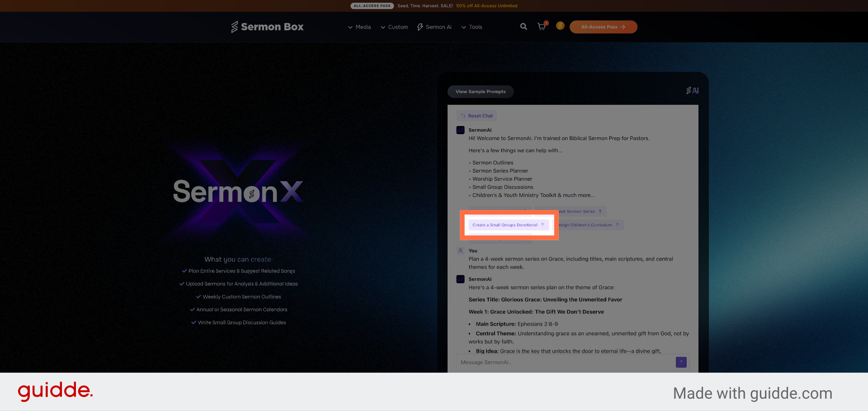The height and width of the screenshot is (411, 868).
Task: Click the All-Access Pass button
Action: click(604, 27)
